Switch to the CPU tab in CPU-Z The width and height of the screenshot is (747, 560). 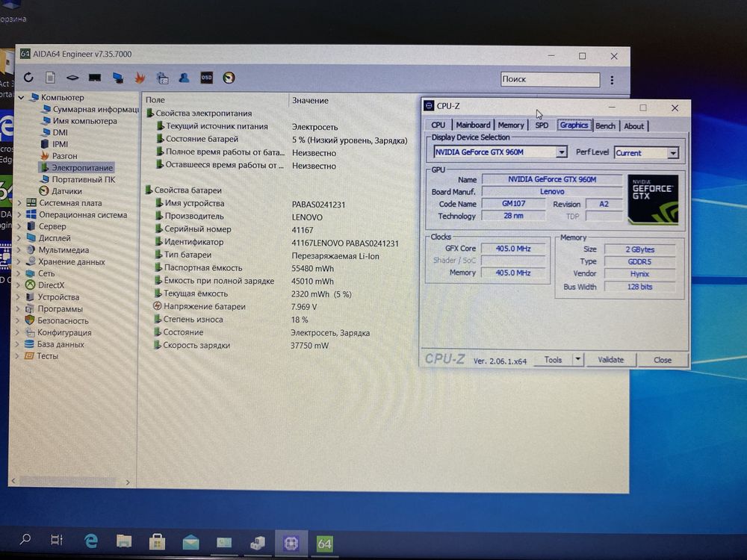pos(438,125)
